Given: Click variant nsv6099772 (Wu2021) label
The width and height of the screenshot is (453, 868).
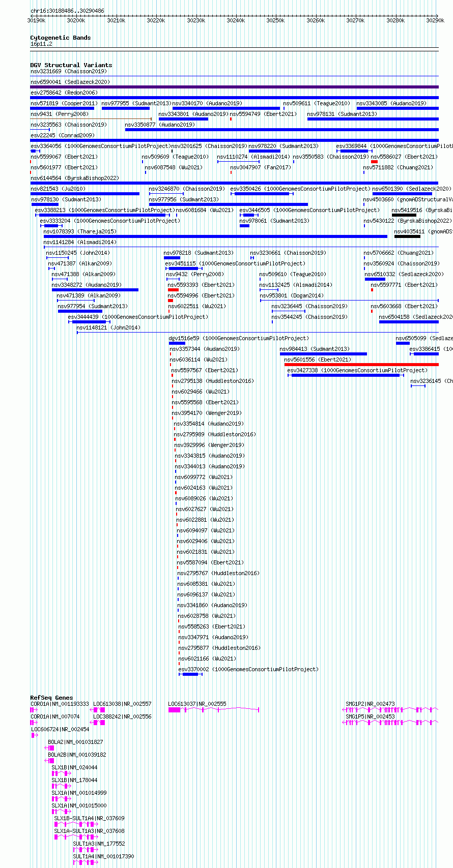Looking at the screenshot, I should click(204, 477).
